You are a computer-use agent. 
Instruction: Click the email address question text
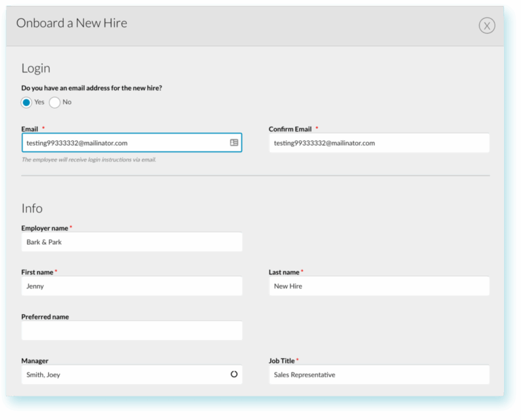pos(92,88)
